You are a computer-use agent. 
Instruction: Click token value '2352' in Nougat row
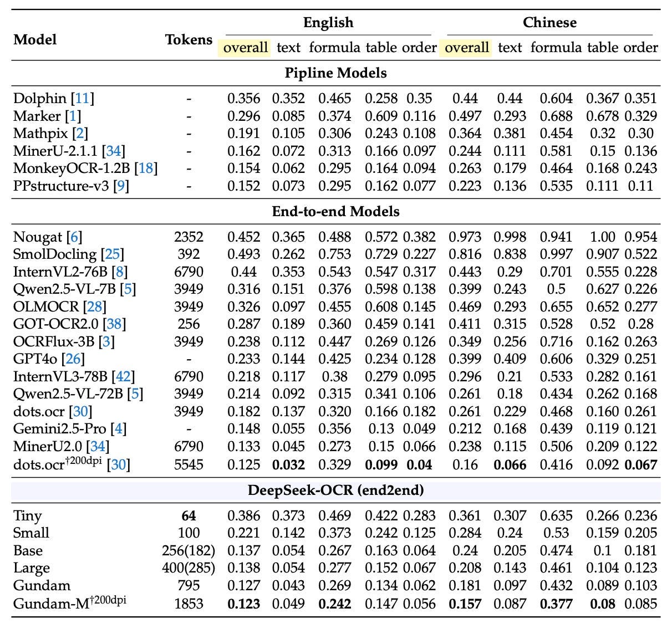189,238
